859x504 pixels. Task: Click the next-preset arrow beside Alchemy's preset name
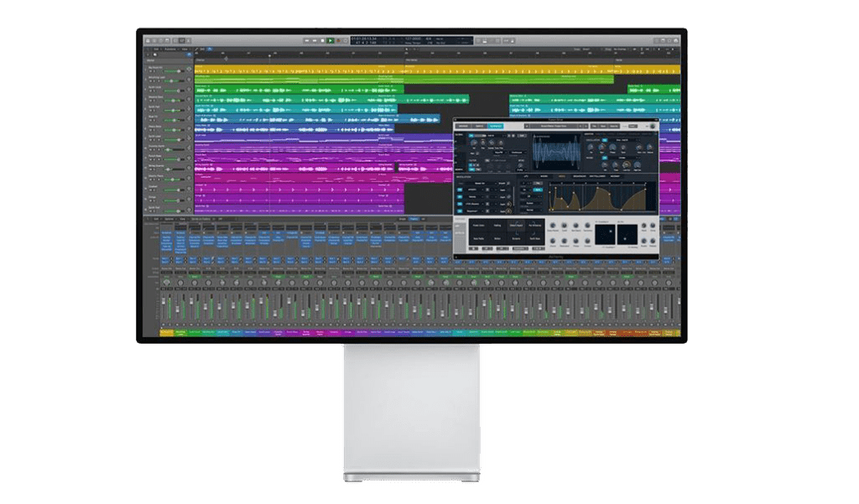click(x=586, y=127)
